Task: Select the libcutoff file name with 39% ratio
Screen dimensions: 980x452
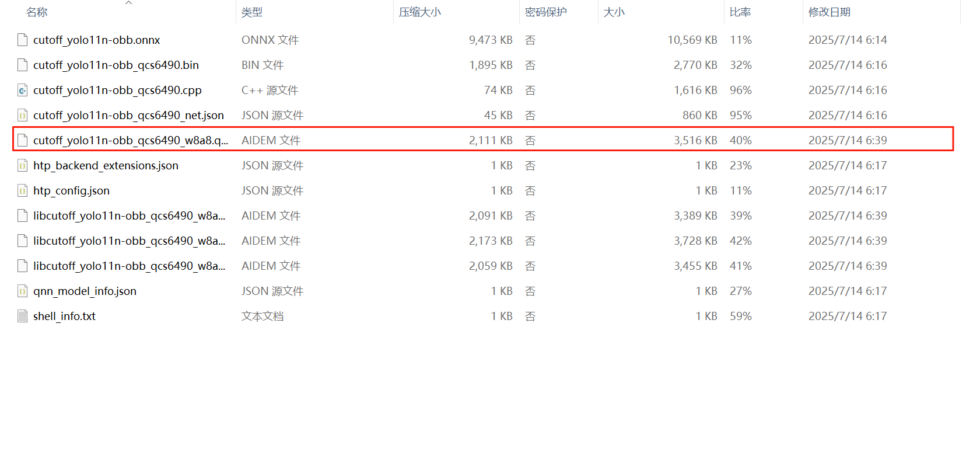Action: coord(129,215)
